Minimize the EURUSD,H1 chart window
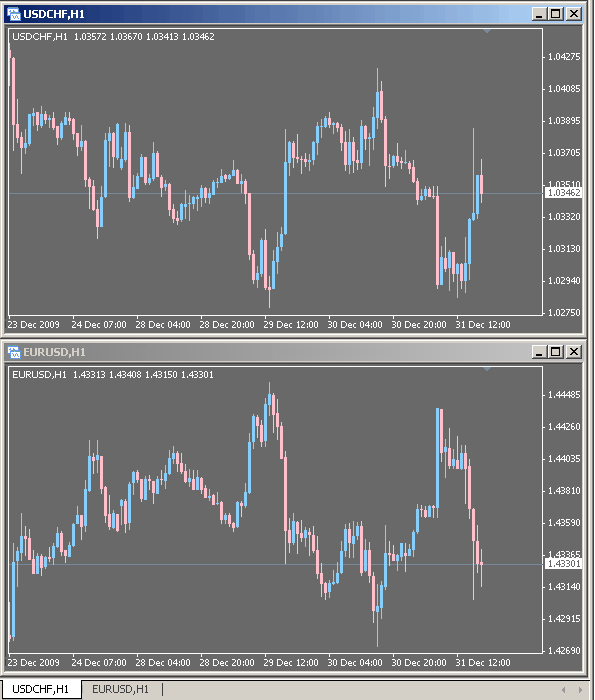595x700 pixels. tap(540, 352)
